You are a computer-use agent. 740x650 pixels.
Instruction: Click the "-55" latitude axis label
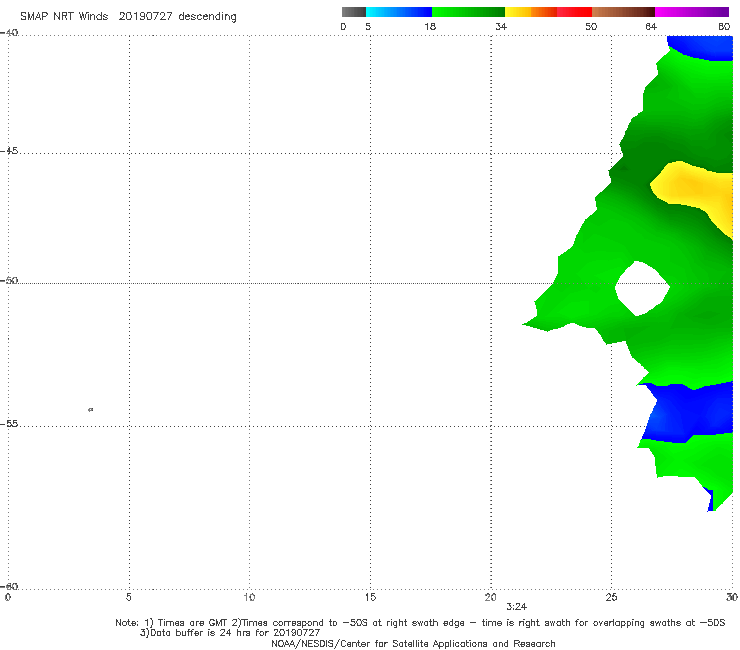9,423
